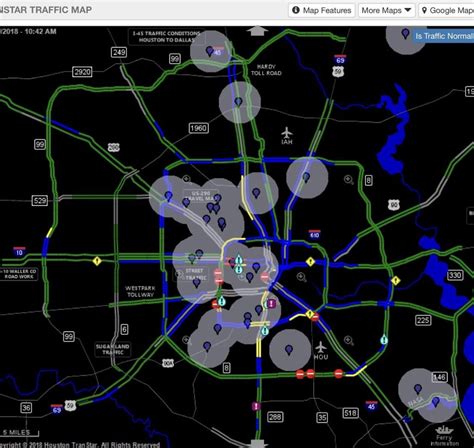Viewport: 474px width, 448px height.
Task: Click the 1960 route shield
Action: coord(198,128)
